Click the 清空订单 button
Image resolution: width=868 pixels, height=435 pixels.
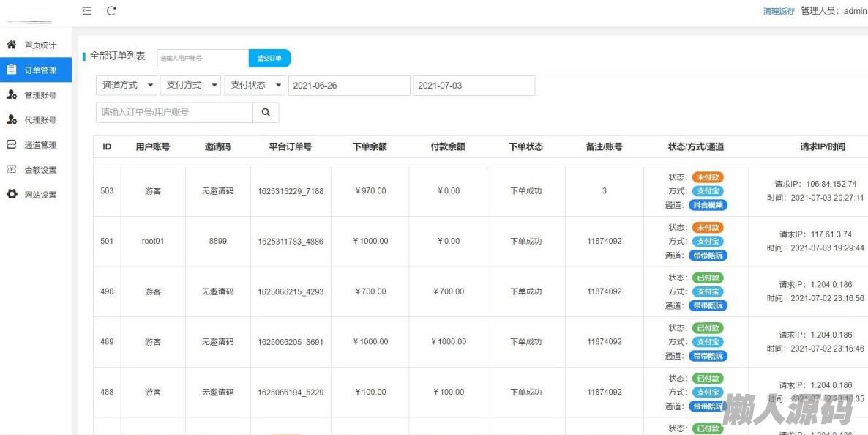click(269, 58)
